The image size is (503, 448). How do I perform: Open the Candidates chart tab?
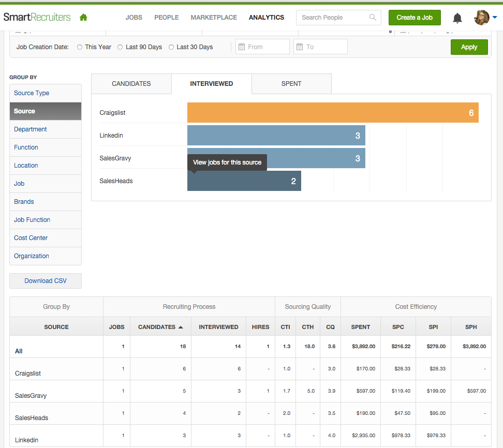(x=131, y=84)
